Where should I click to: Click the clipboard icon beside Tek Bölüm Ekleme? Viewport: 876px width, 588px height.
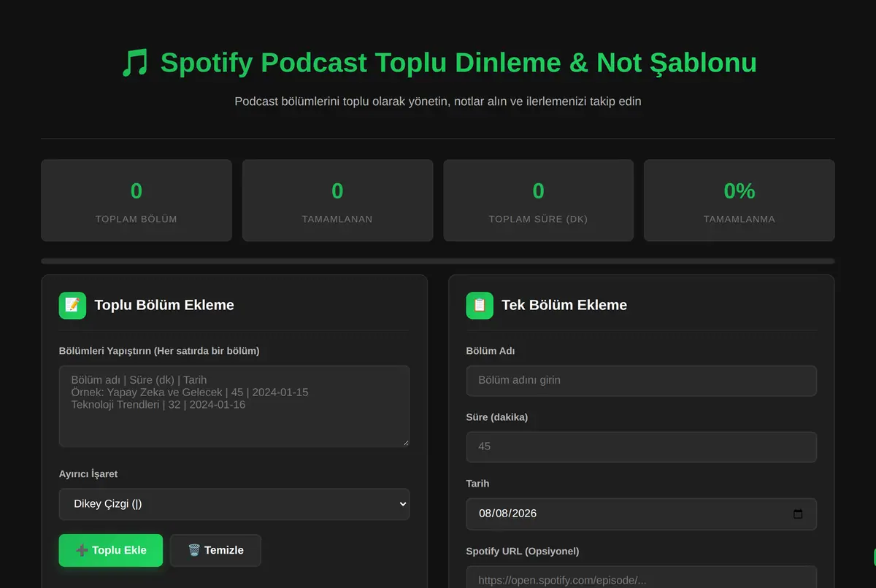click(480, 305)
